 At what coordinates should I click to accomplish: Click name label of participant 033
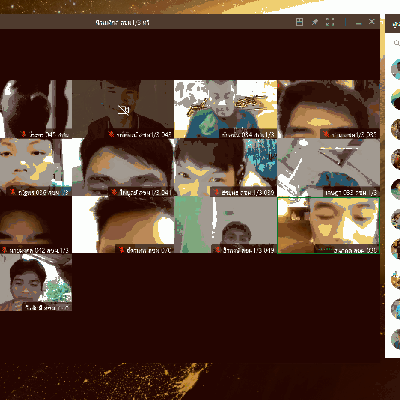(351, 192)
